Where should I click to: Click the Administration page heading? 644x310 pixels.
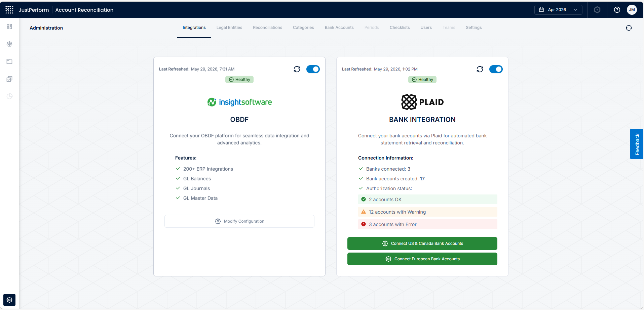pos(46,28)
